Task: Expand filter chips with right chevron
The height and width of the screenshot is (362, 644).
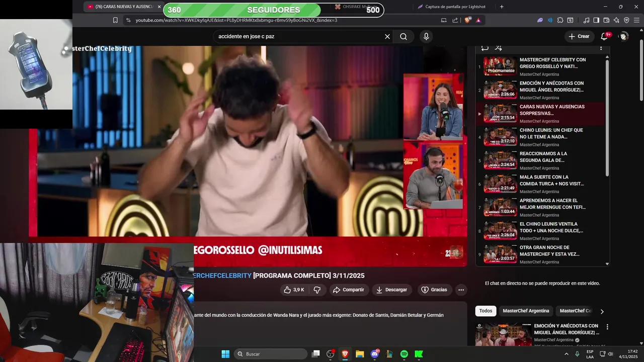Action: click(x=602, y=311)
